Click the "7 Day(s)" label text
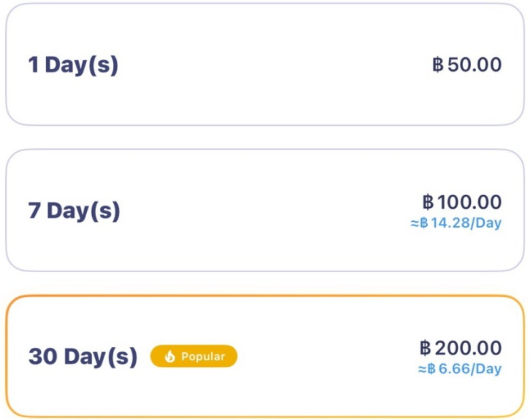Image resolution: width=529 pixels, height=420 pixels. tap(74, 211)
